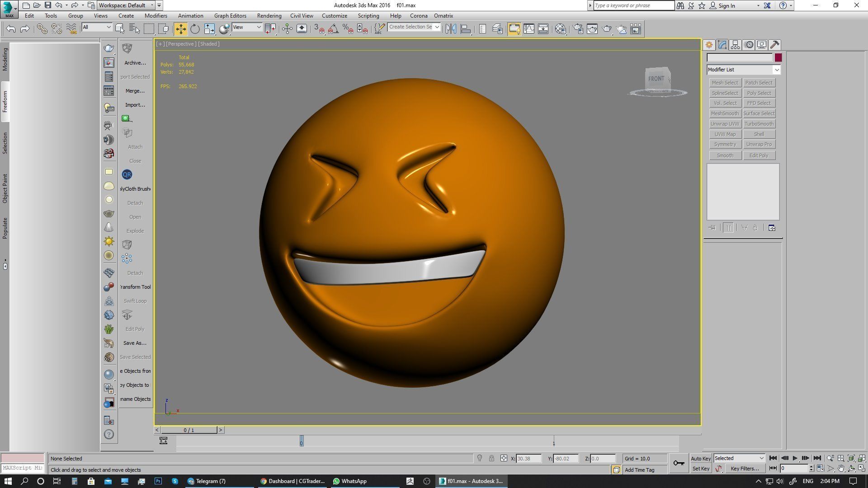The width and height of the screenshot is (868, 488).
Task: Click the ViewCube FRONT face
Action: 656,79
